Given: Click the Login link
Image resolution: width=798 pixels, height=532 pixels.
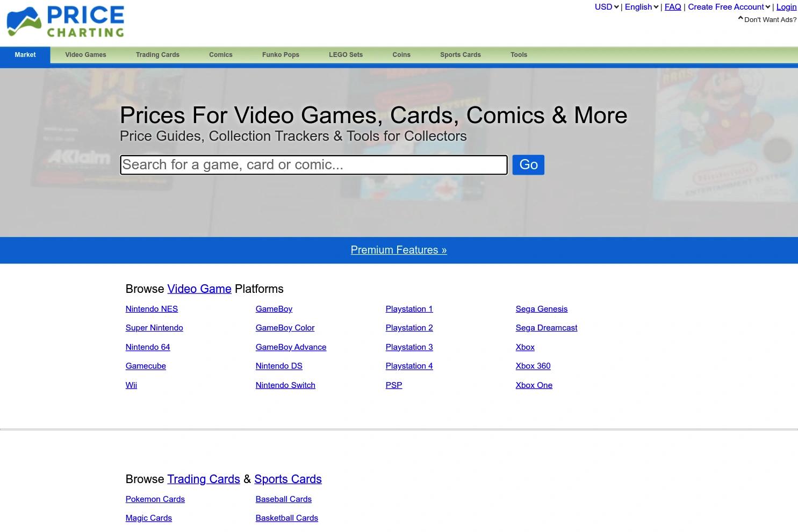Looking at the screenshot, I should tap(787, 7).
